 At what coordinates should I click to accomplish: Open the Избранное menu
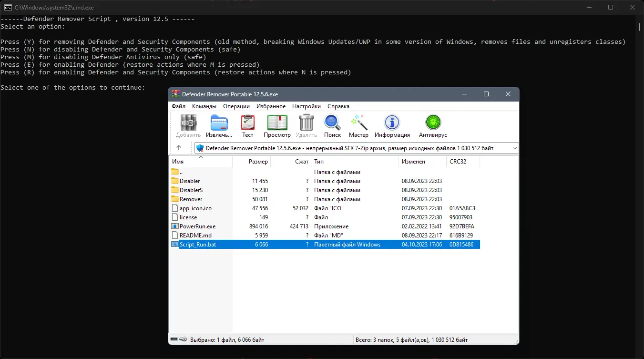click(271, 106)
